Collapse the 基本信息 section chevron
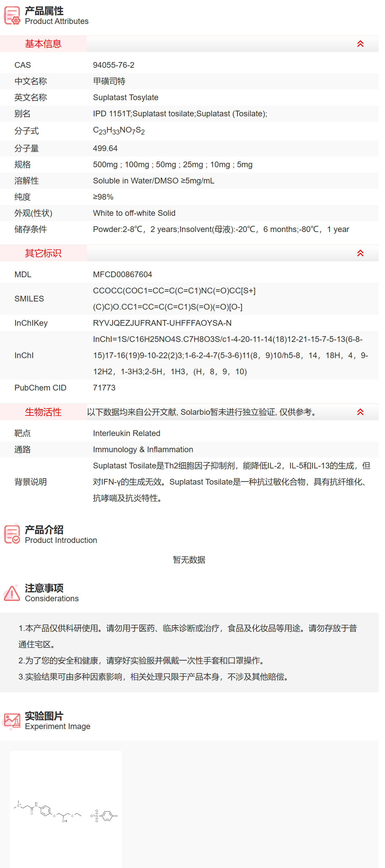The image size is (385, 868). 360,44
